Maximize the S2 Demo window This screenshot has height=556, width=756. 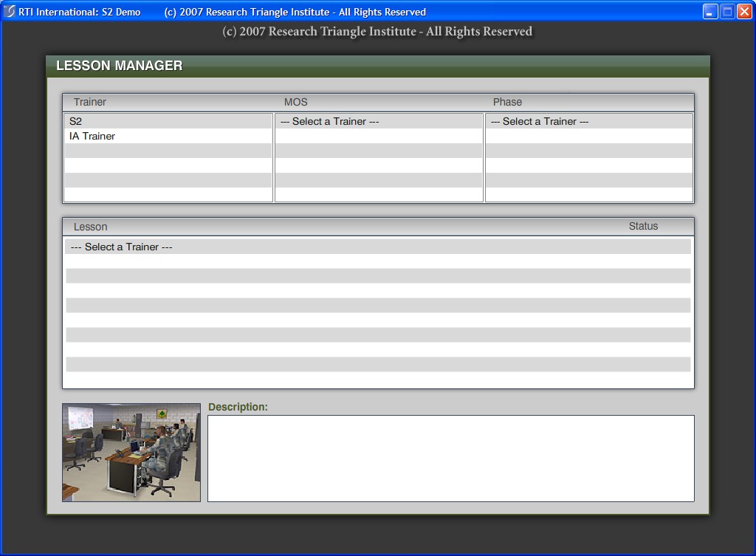pyautogui.click(x=727, y=12)
